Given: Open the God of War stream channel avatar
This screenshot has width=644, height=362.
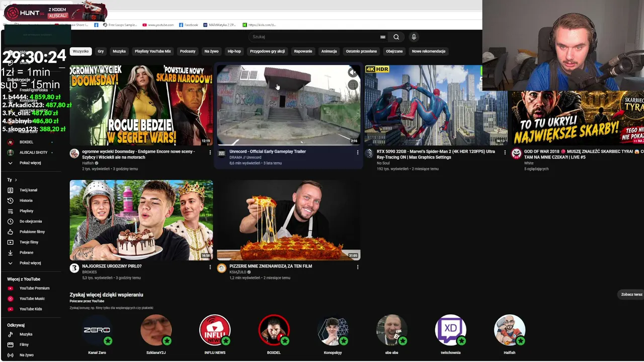Looking at the screenshot, I should pyautogui.click(x=516, y=153).
